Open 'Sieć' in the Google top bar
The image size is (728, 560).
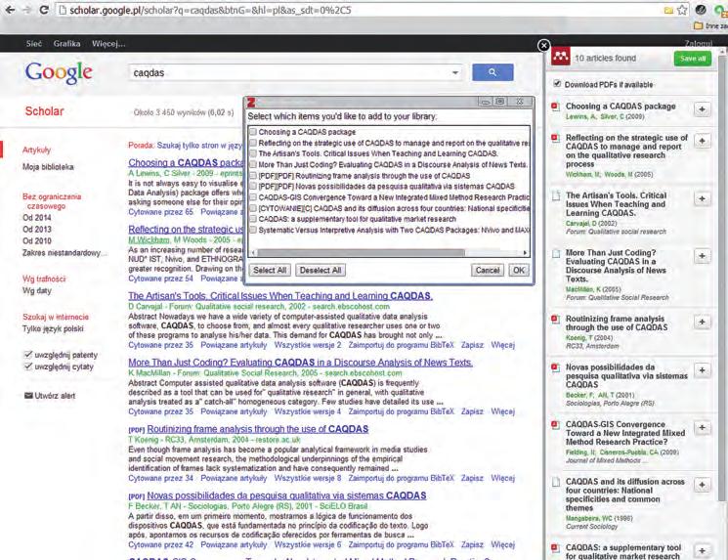coord(34,44)
